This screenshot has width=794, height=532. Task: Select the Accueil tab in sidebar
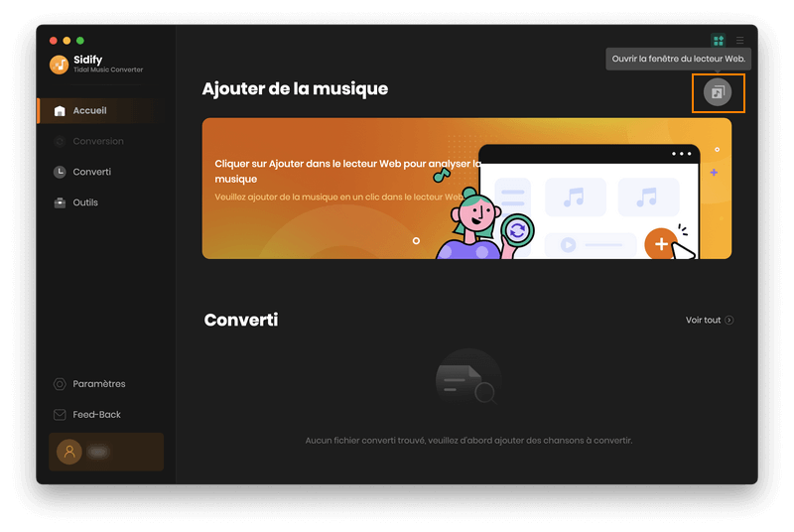(89, 110)
